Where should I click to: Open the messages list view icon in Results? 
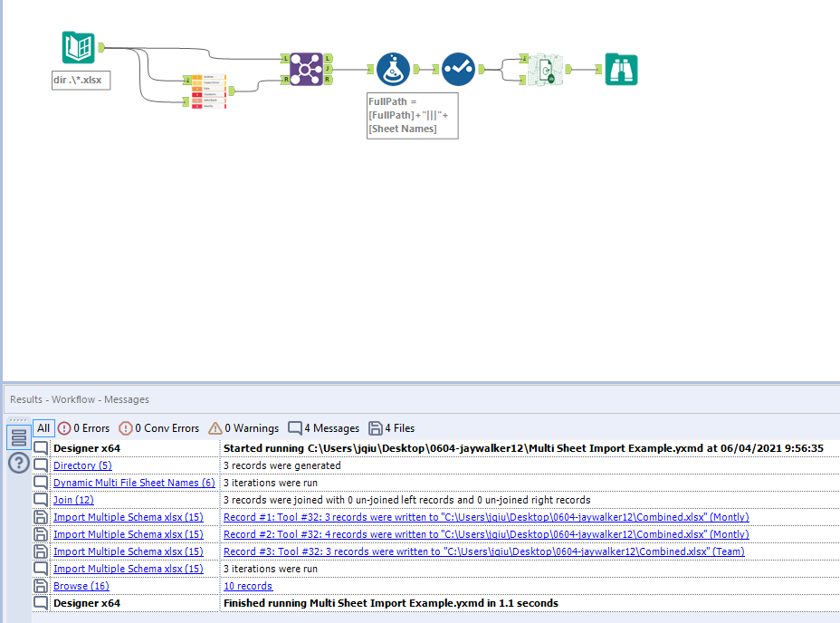point(19,437)
